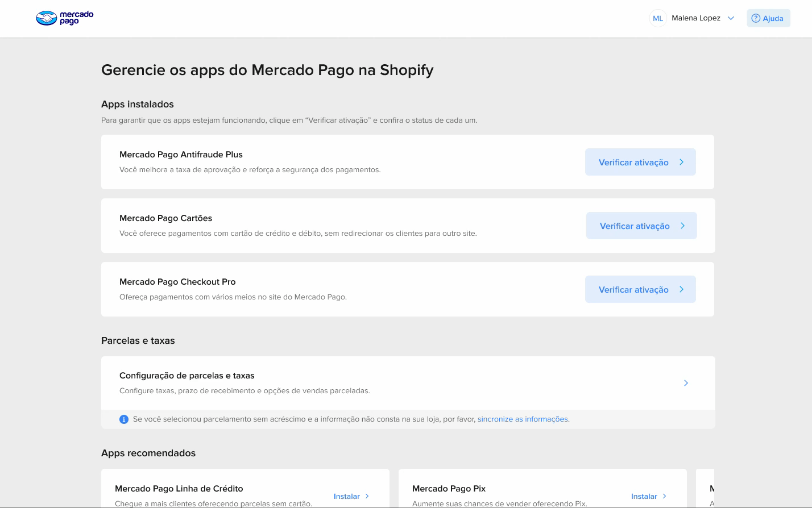Open the Configuração de parcelas e taxas title
This screenshot has width=812, height=508.
click(187, 376)
